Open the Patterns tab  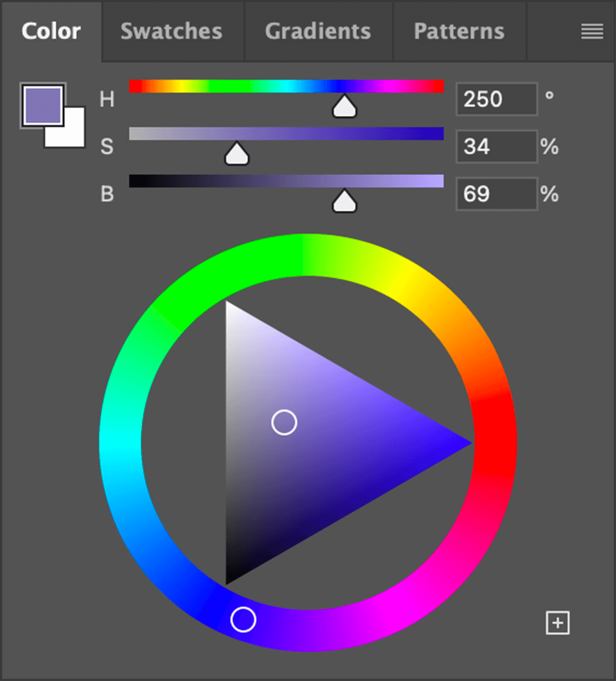click(x=459, y=32)
